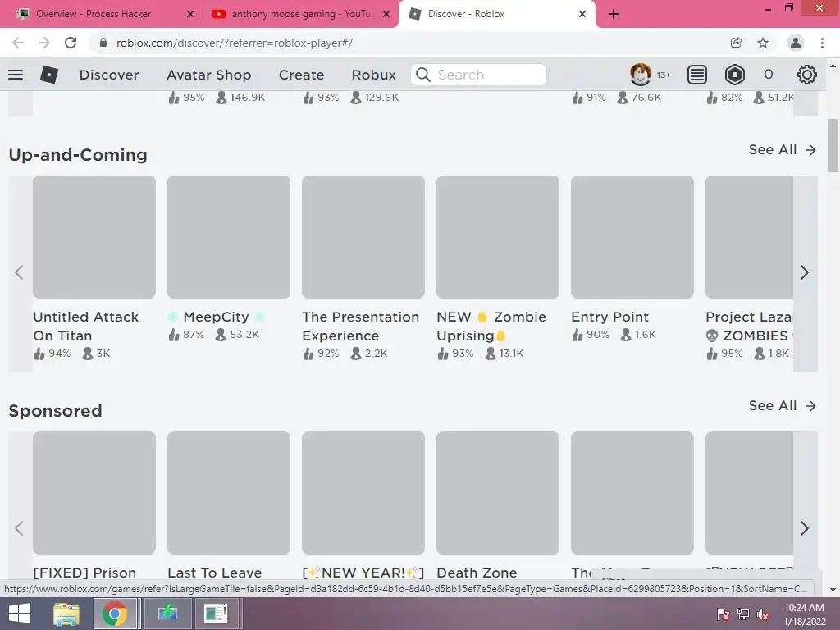Open File Explorer from taskbar
This screenshot has width=840, height=630.
click(x=66, y=614)
